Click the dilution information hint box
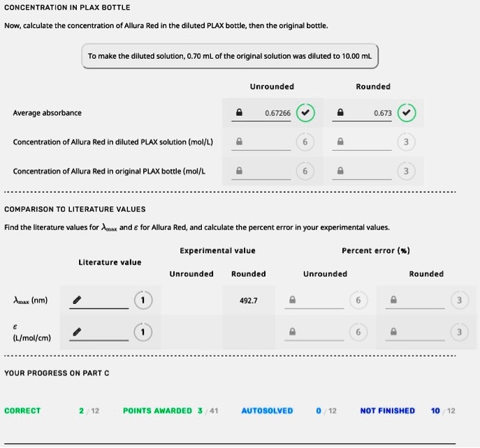 (x=230, y=56)
